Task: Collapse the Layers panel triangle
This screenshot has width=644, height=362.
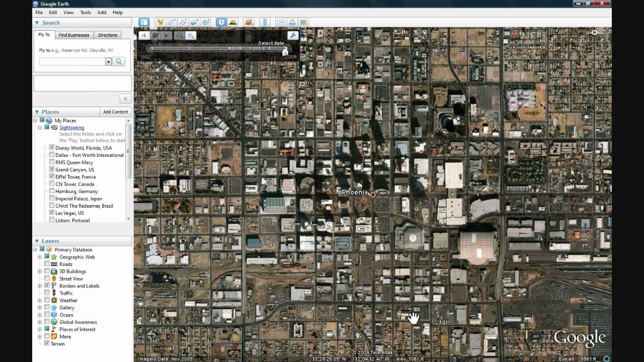Action: point(37,241)
